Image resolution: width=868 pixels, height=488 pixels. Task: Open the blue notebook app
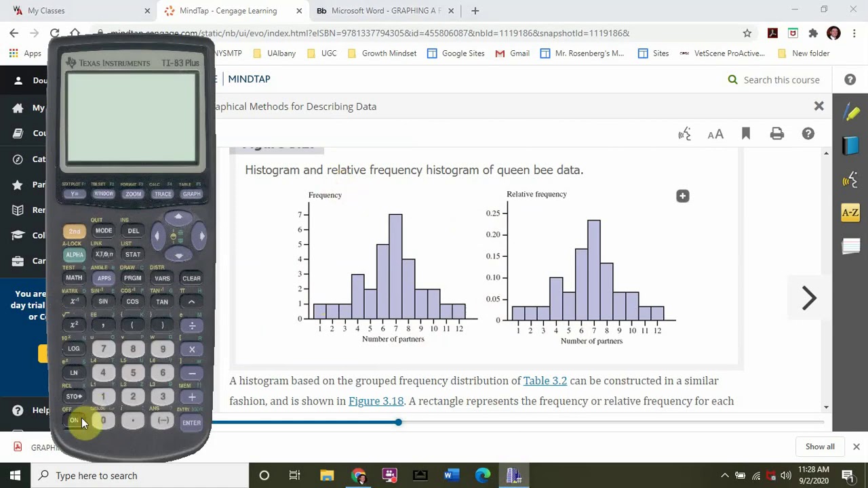(851, 146)
